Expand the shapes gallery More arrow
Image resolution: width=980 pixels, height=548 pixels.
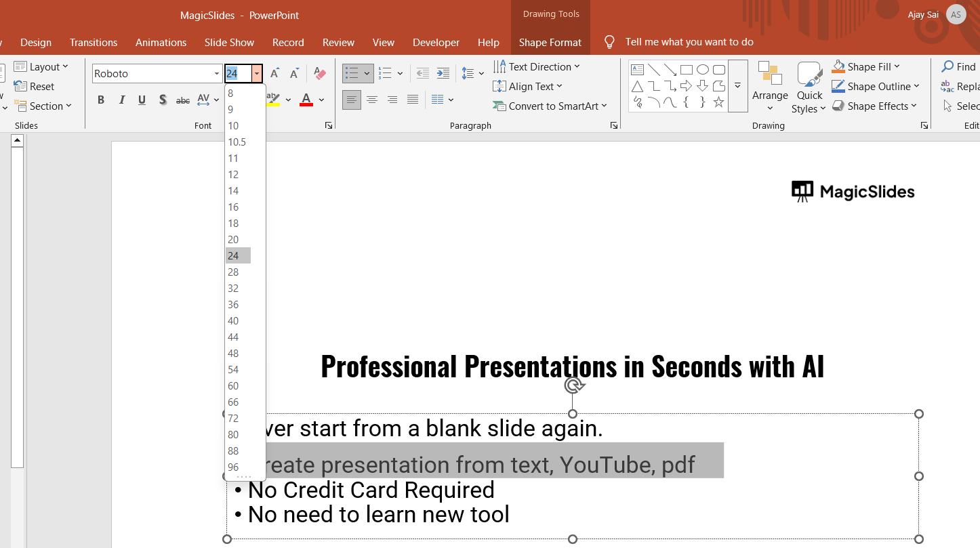(738, 86)
